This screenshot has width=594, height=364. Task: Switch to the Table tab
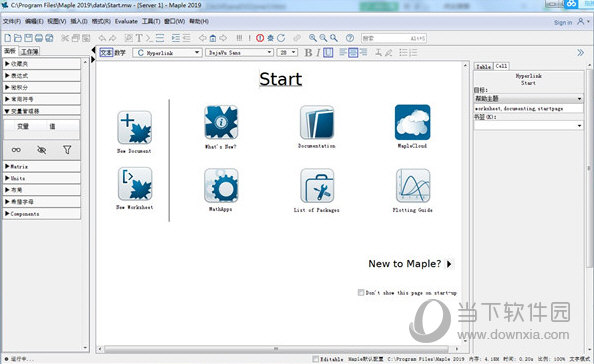483,66
